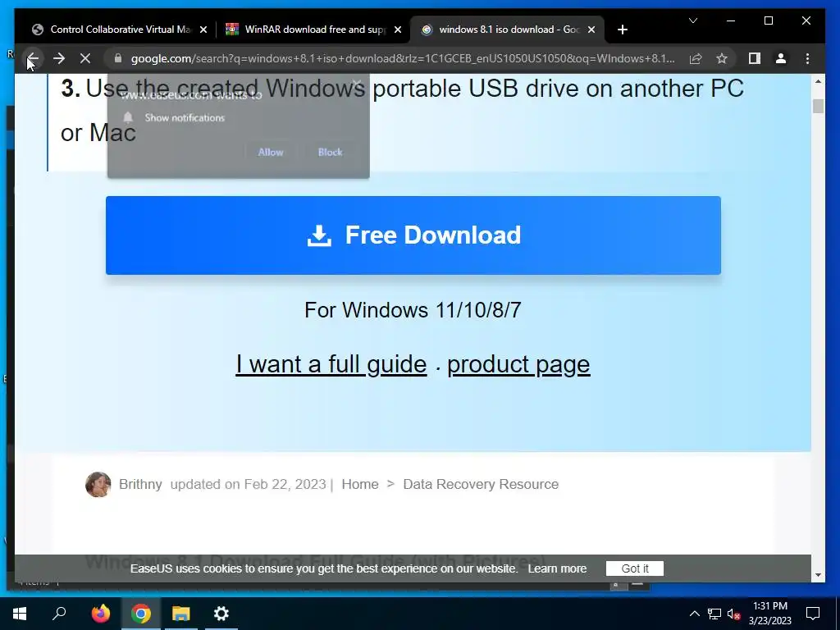Click the muted volume tray icon
The image size is (840, 630).
[734, 614]
